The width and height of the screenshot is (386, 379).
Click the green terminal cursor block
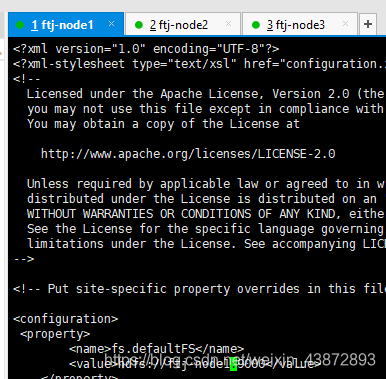click(234, 364)
